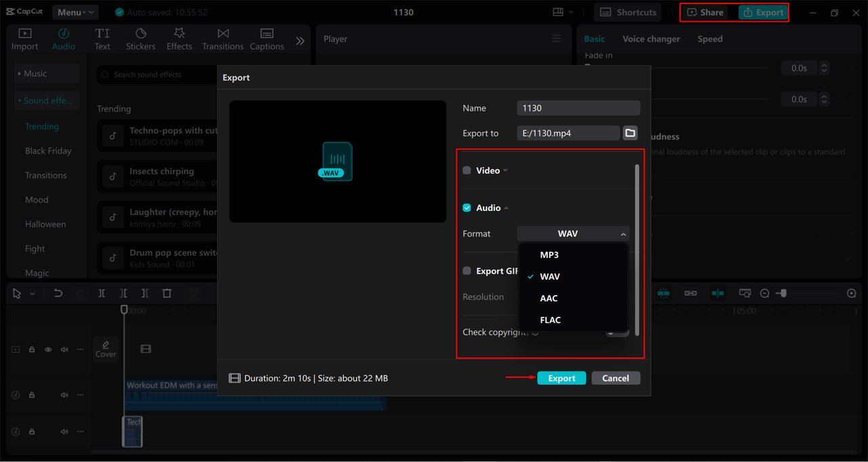Lock the video track
868x462 pixels.
tap(32, 349)
